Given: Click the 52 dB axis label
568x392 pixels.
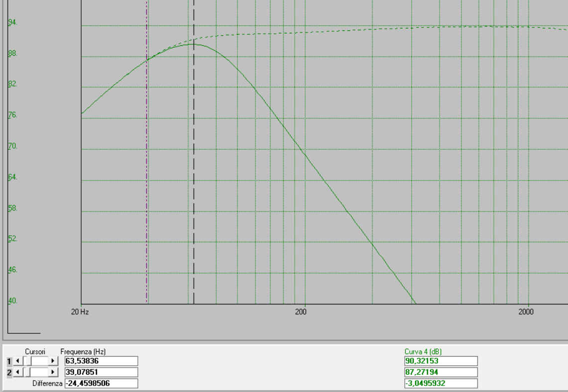Looking at the screenshot, I should pyautogui.click(x=12, y=238).
